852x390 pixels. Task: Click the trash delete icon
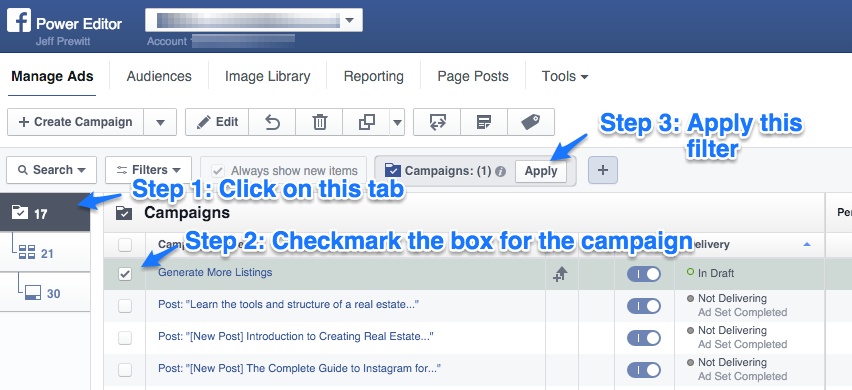tap(320, 122)
